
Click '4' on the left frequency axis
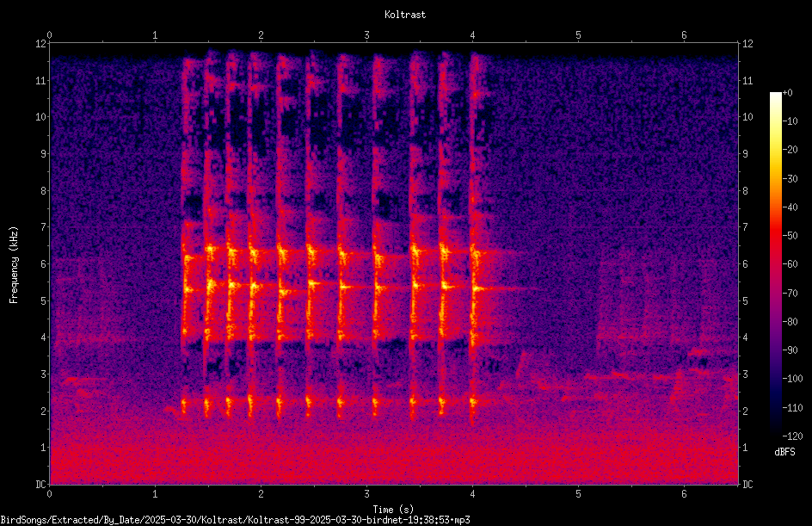pyautogui.click(x=44, y=337)
